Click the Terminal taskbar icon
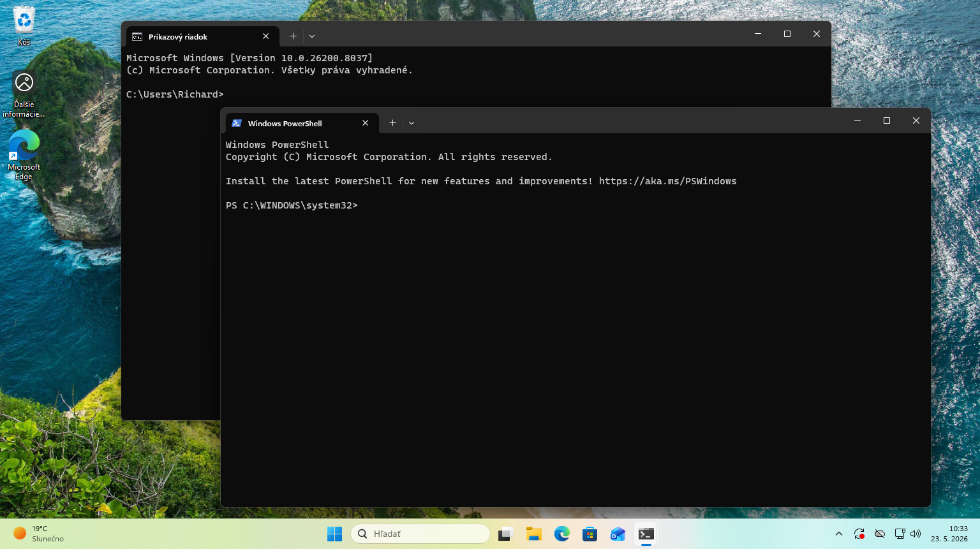 pos(646,534)
